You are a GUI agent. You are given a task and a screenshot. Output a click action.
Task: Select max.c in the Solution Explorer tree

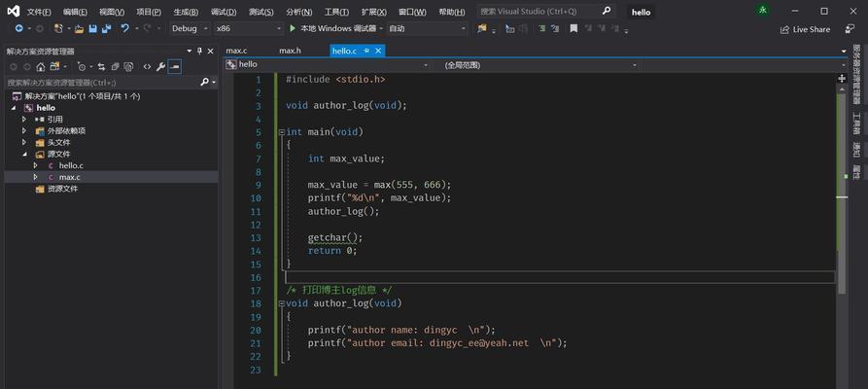70,177
